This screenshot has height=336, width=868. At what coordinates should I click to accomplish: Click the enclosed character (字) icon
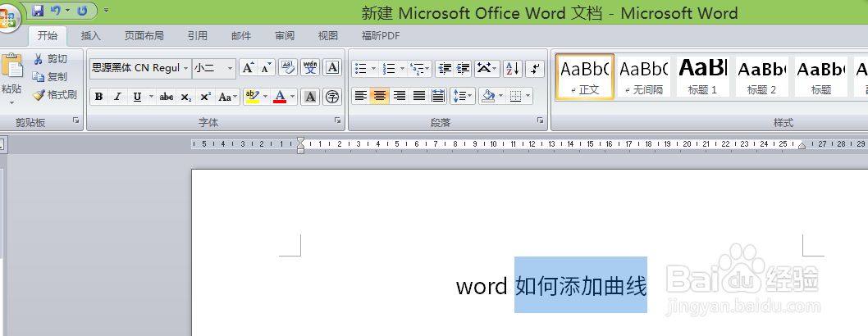click(x=331, y=97)
